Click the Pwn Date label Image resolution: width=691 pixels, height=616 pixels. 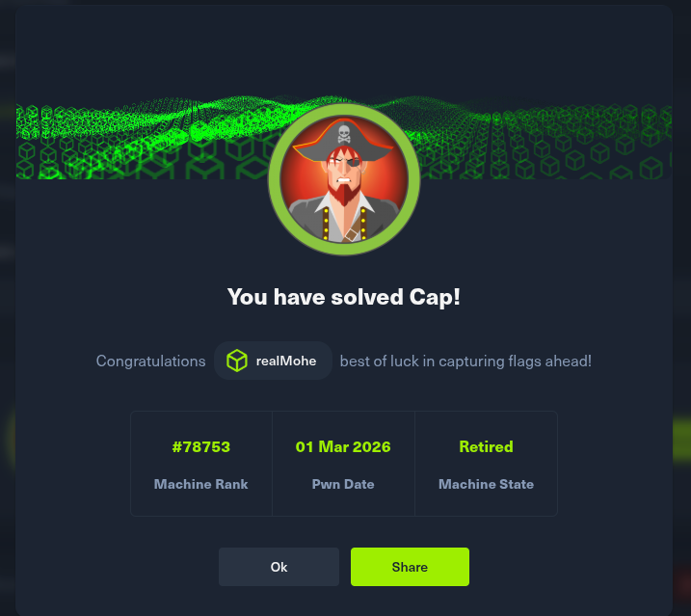(x=343, y=484)
